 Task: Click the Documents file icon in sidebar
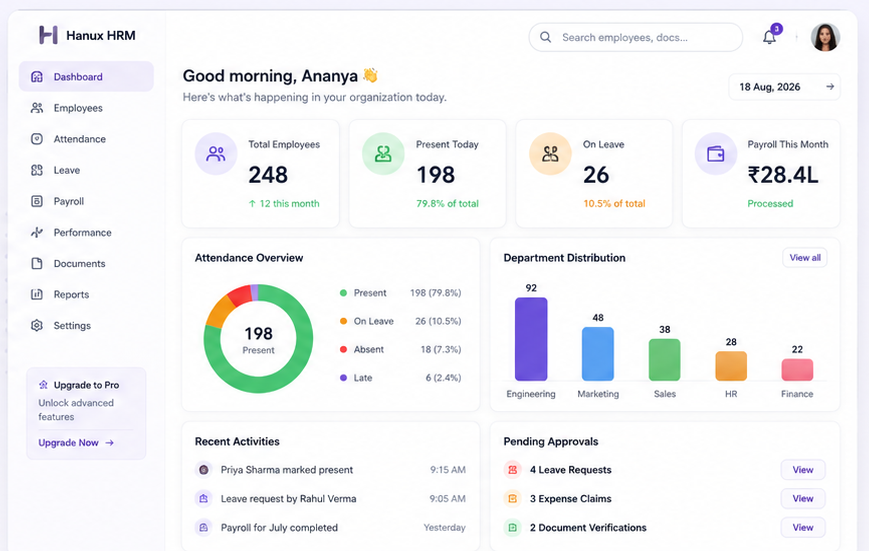tap(37, 263)
